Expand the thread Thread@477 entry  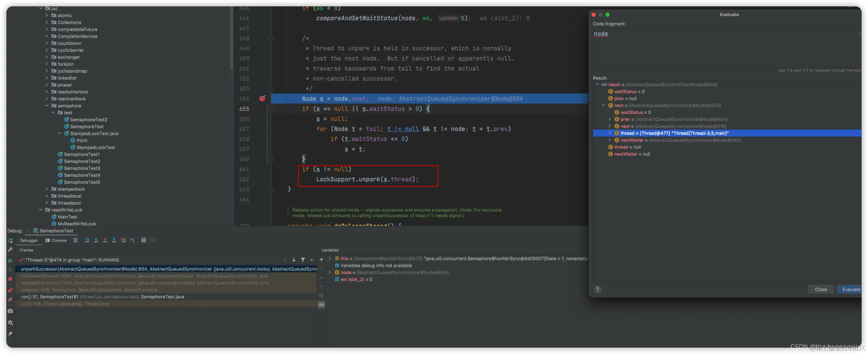tap(610, 133)
